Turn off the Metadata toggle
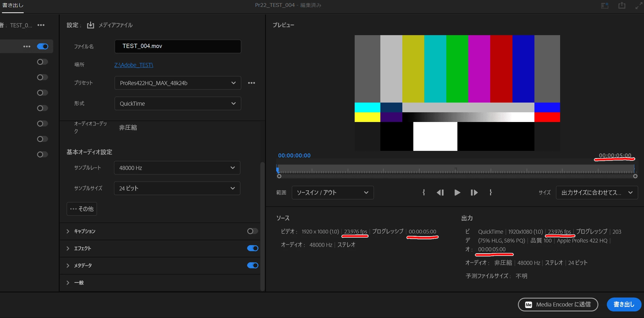 252,265
